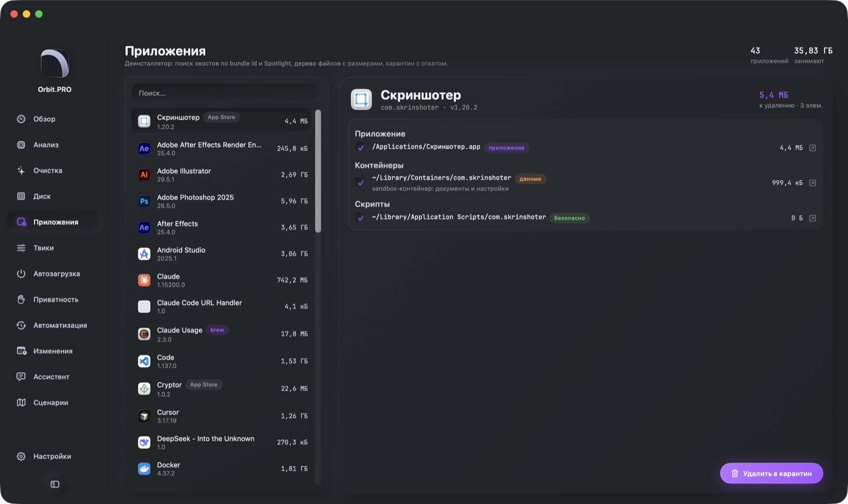Collapse the sidebar with the panel icon
The image size is (848, 504).
[55, 484]
